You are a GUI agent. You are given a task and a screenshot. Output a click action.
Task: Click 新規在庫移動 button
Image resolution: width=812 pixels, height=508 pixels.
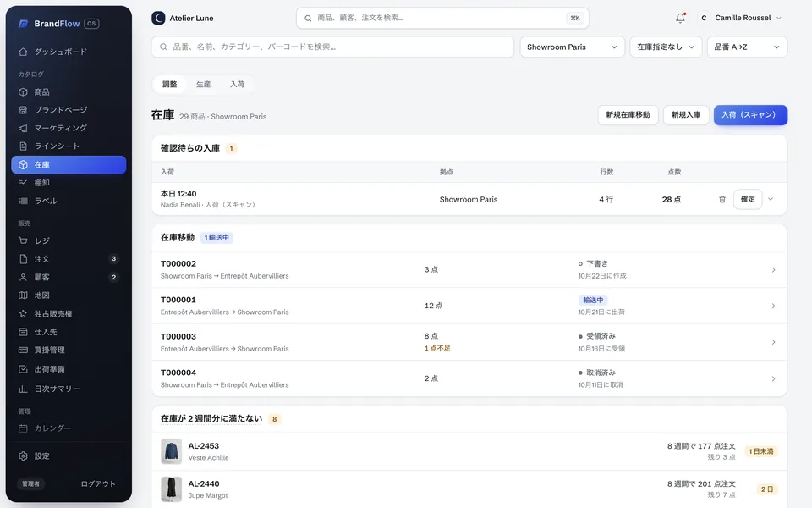tap(628, 115)
